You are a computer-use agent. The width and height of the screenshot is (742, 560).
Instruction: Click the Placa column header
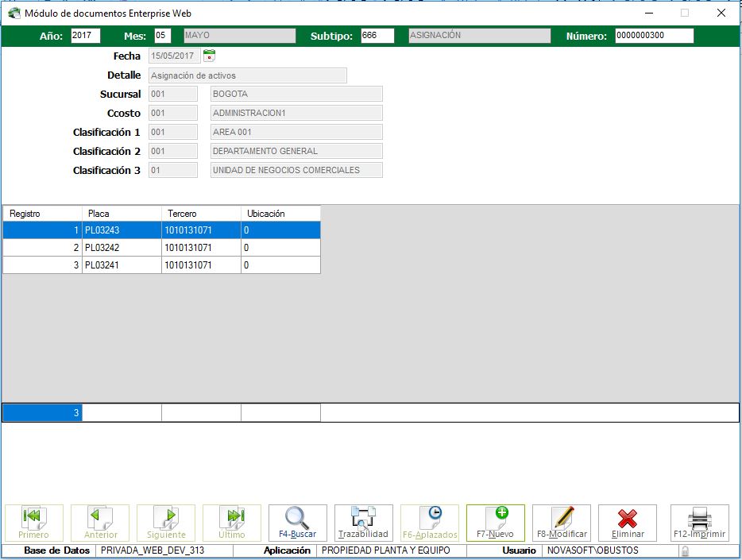(x=122, y=213)
